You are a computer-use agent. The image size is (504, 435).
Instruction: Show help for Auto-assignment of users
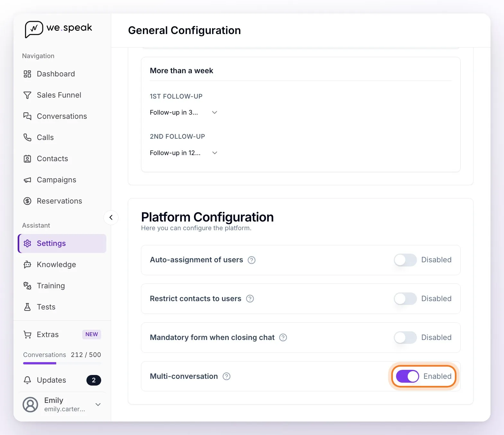(x=252, y=260)
